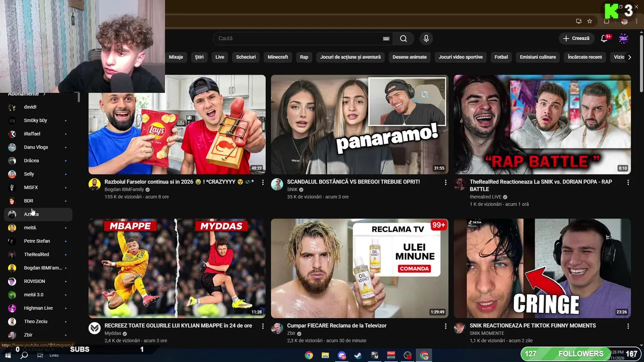
Task: Select the Emisiuni culinare chip
Action: pyautogui.click(x=538, y=57)
